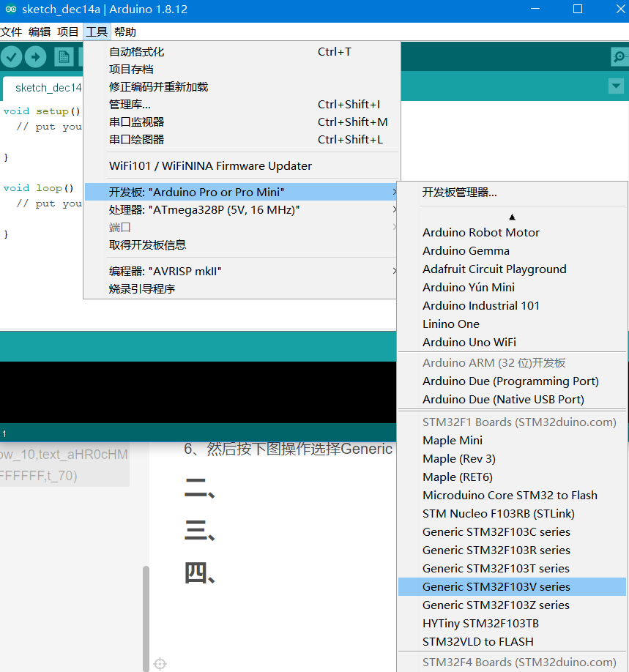The width and height of the screenshot is (629, 672).
Task: Click the crosshair icon in background page
Action: coord(160,663)
